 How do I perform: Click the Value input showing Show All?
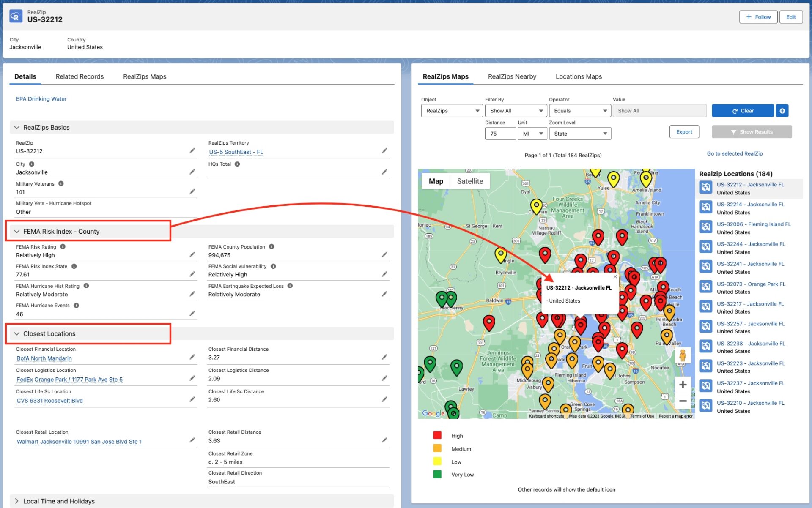[659, 110]
